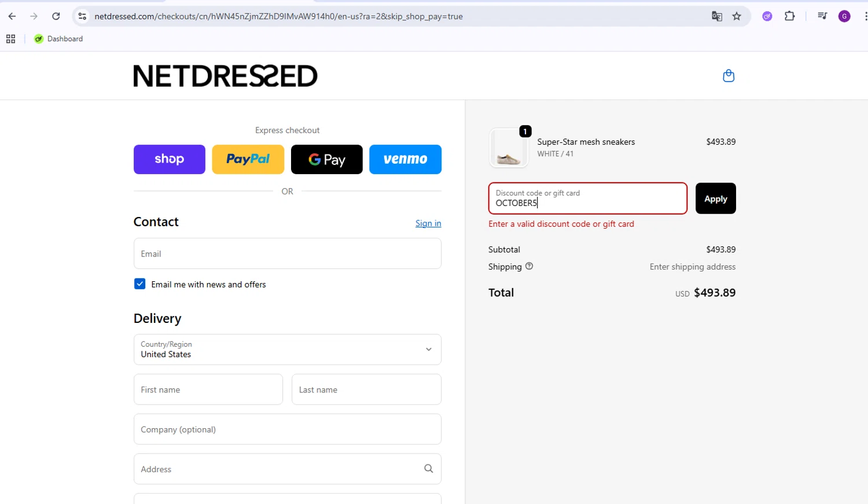Go back to the previous page

coord(12,16)
